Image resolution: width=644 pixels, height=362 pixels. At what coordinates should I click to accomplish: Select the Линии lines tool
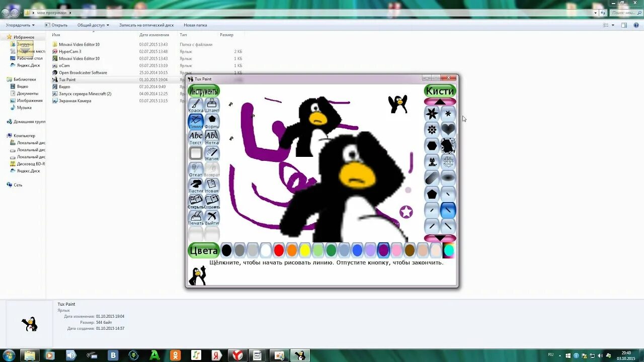196,122
